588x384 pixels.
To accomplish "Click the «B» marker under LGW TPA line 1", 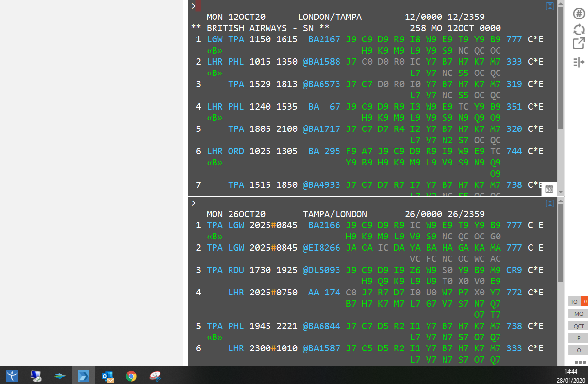I will [x=214, y=51].
